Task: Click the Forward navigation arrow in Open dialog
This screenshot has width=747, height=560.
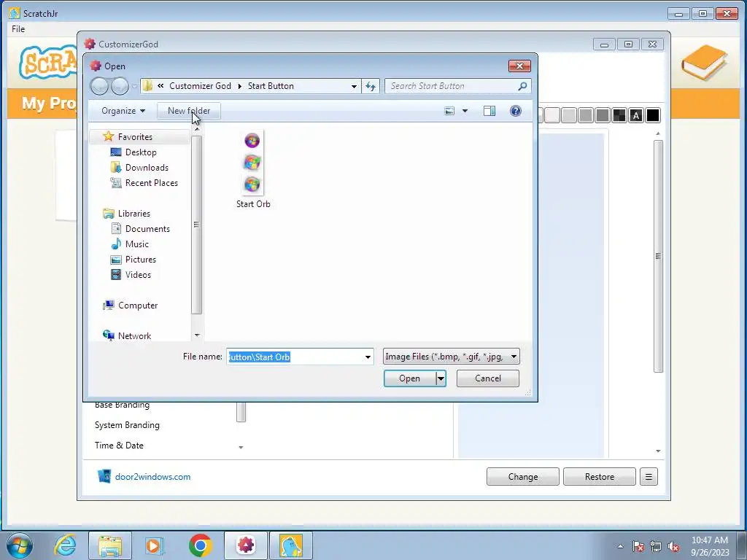Action: pyautogui.click(x=120, y=86)
